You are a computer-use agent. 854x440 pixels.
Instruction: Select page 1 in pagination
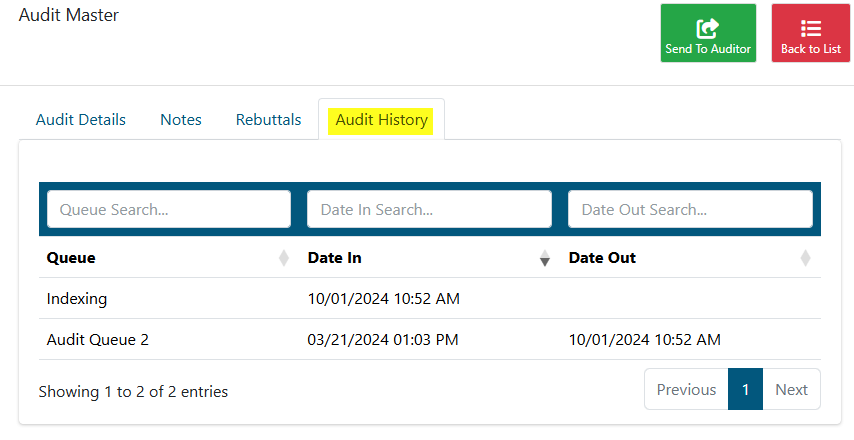coord(745,389)
